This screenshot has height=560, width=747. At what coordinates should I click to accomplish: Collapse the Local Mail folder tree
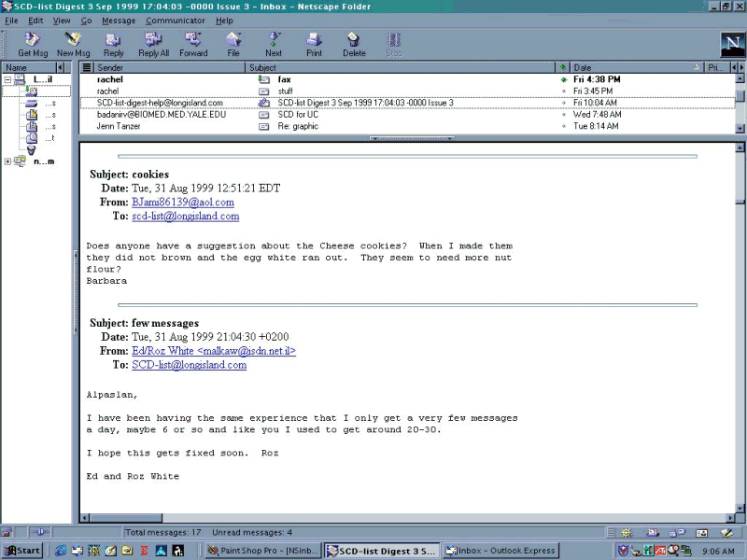tap(8, 79)
